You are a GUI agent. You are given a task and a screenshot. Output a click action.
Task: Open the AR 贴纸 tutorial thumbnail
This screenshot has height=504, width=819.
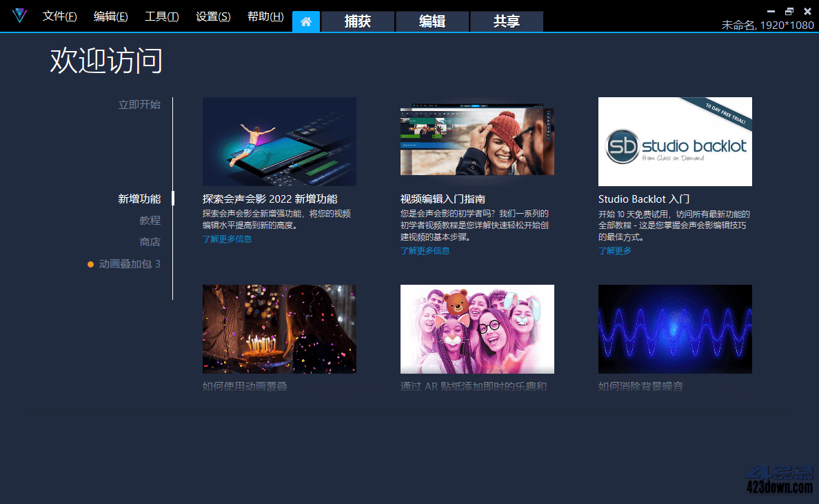477,329
